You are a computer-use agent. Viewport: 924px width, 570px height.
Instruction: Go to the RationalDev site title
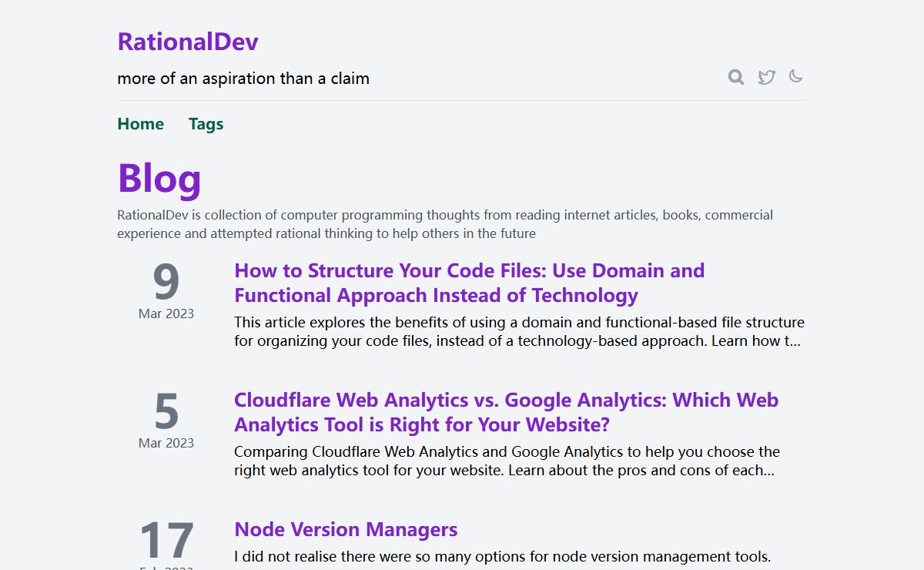188,42
